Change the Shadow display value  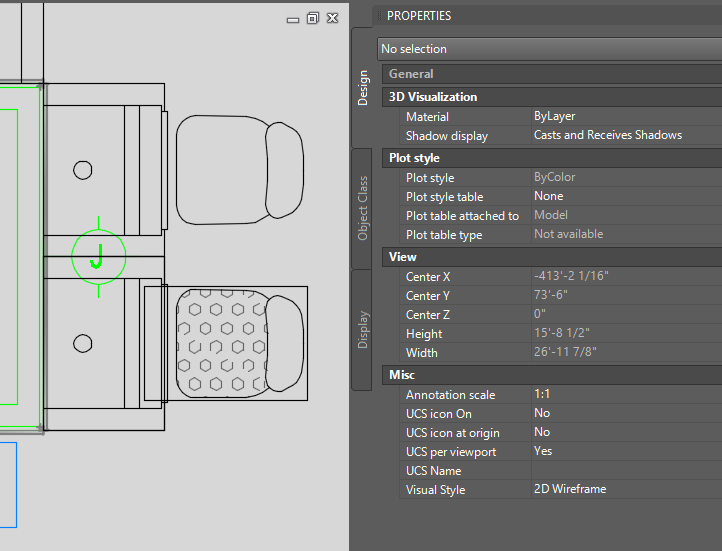pos(627,135)
